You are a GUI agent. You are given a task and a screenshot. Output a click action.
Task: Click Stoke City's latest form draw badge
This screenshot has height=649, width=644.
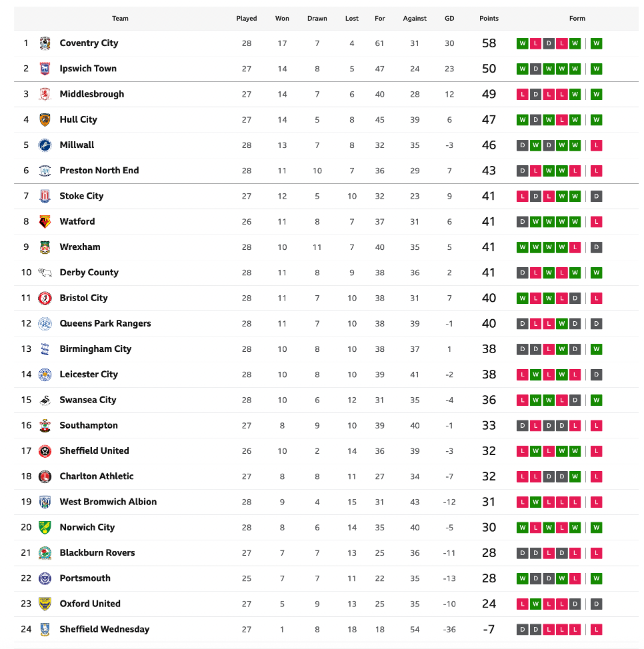tap(596, 196)
